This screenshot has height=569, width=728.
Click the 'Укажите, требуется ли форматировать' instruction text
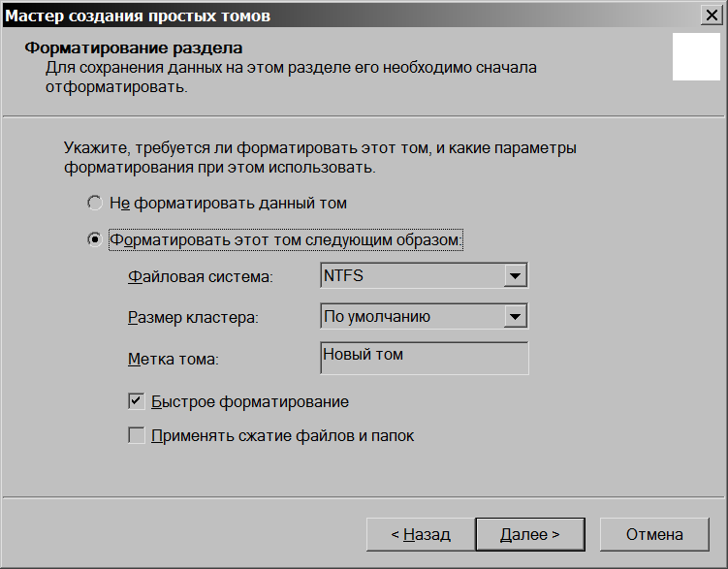pyautogui.click(x=320, y=150)
